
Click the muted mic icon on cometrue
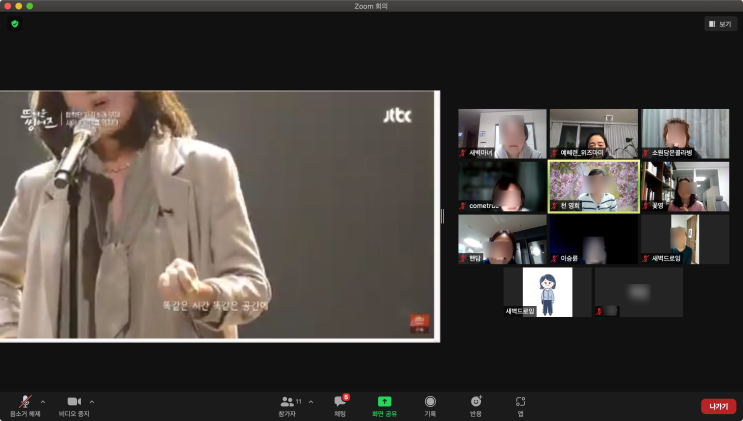(x=463, y=206)
